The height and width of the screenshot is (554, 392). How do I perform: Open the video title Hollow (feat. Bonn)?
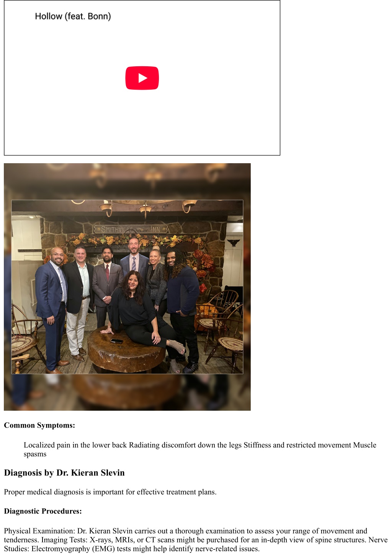73,16
